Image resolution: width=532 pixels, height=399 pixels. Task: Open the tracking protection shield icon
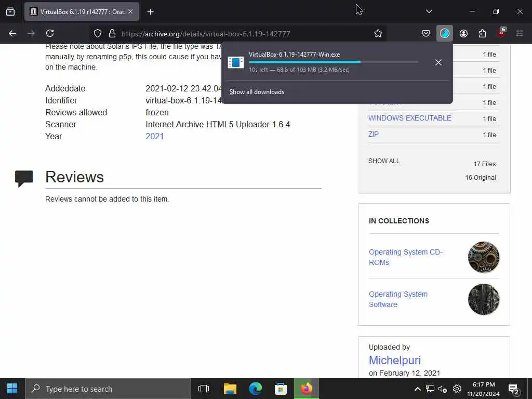[x=98, y=33]
